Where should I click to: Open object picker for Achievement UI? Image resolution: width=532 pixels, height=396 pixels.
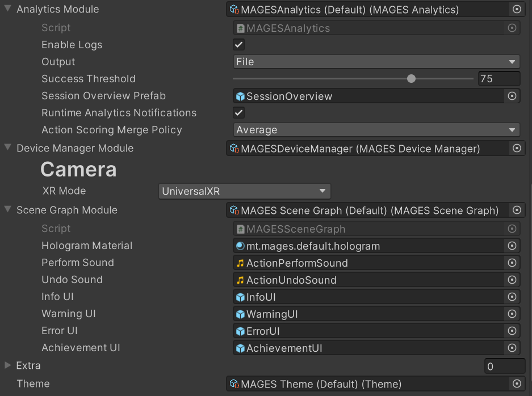512,348
